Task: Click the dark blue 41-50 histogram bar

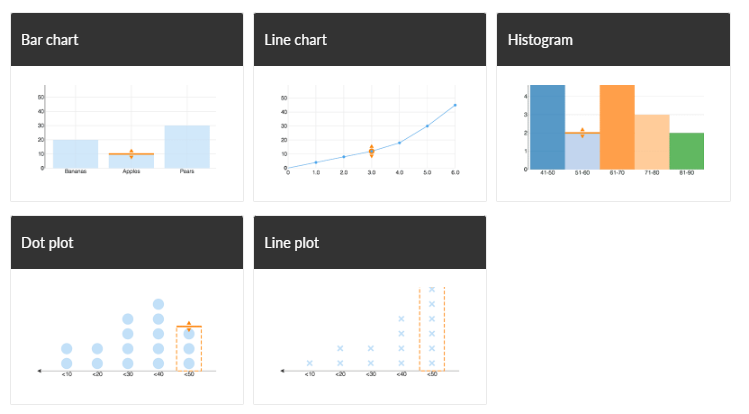Action: (x=547, y=127)
